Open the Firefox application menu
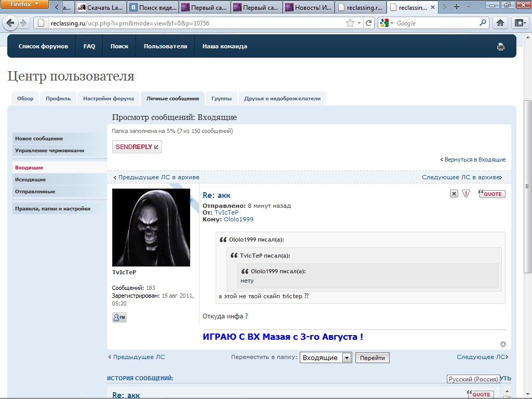Image resolution: width=532 pixels, height=399 pixels. coord(24,5)
